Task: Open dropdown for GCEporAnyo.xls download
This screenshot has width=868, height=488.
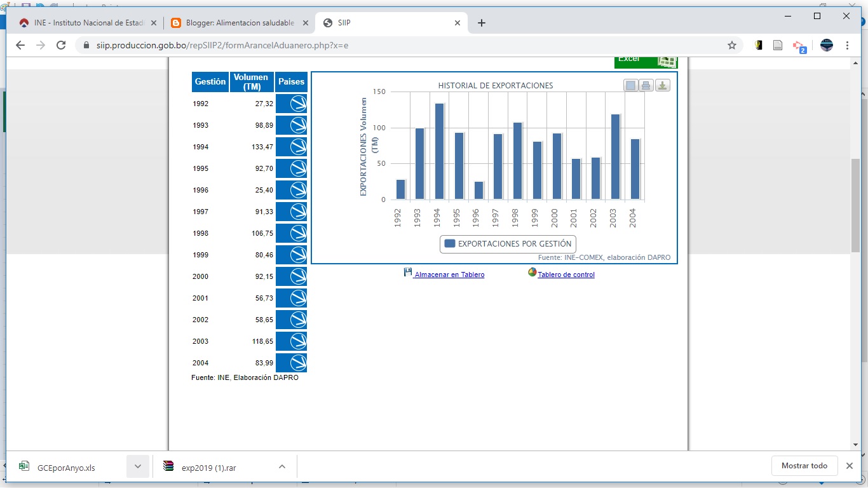Action: [x=138, y=466]
